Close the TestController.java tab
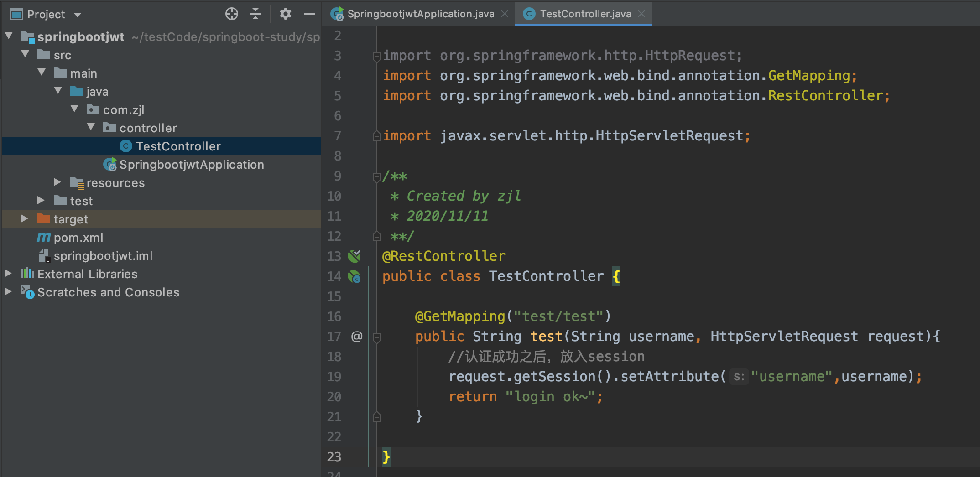 point(641,14)
